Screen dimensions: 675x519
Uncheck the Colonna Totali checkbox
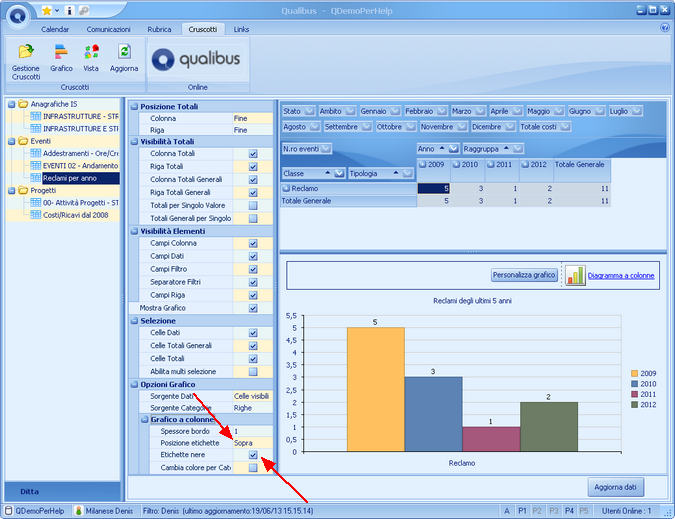pyautogui.click(x=253, y=154)
